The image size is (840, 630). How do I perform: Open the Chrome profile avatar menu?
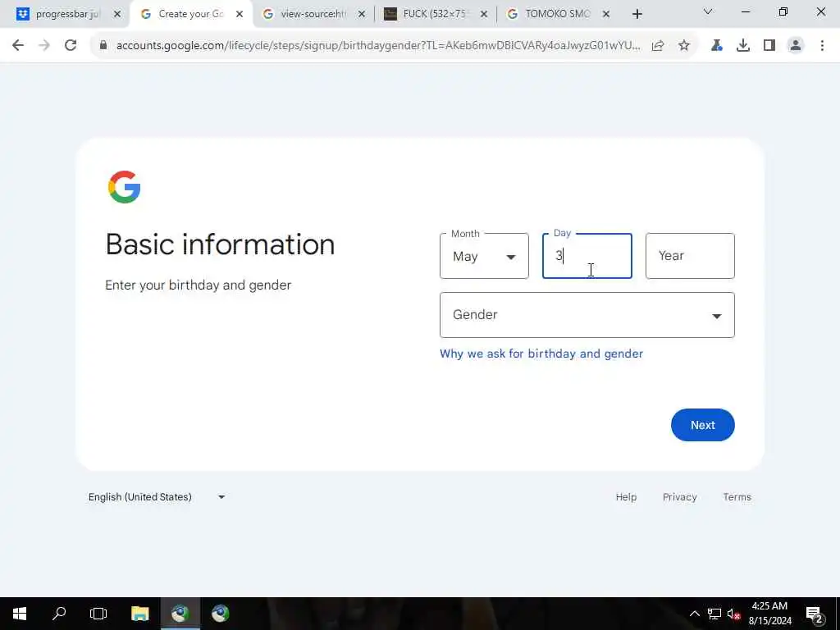(796, 46)
